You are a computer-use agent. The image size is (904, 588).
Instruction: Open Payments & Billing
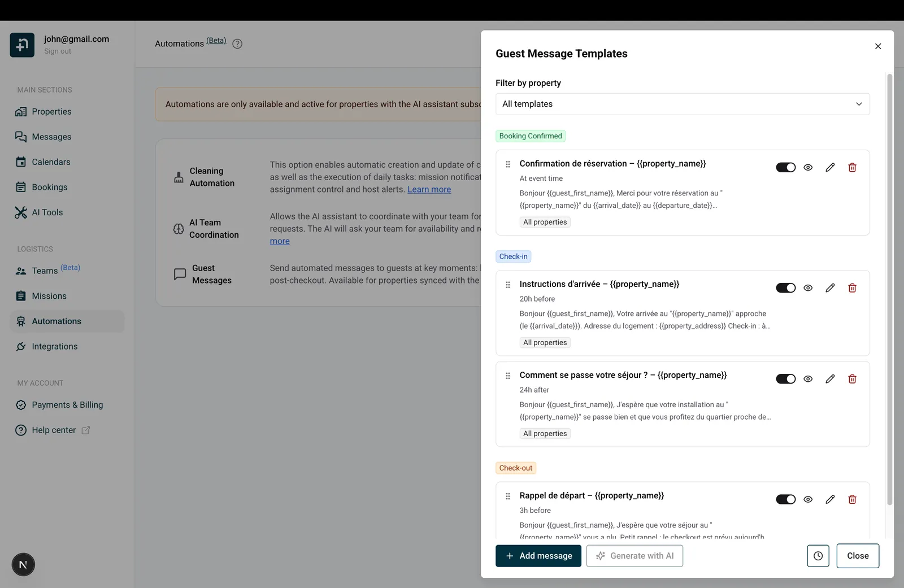[x=67, y=405]
